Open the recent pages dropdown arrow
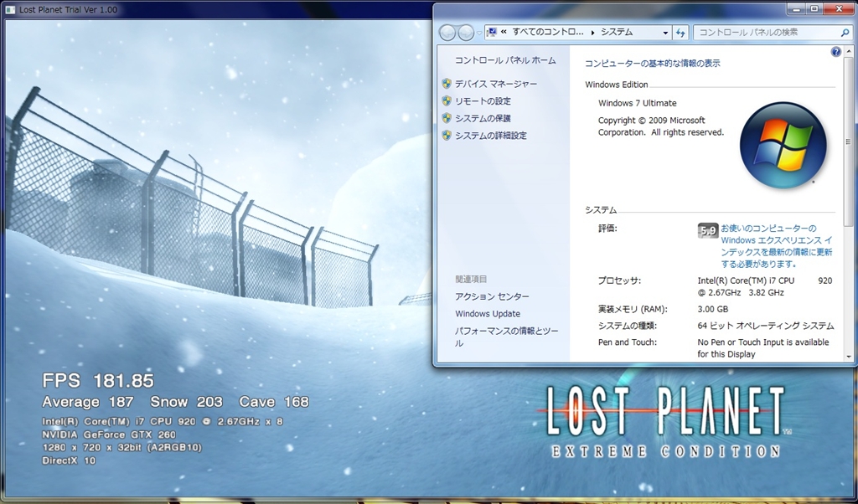The image size is (858, 504). tap(479, 33)
